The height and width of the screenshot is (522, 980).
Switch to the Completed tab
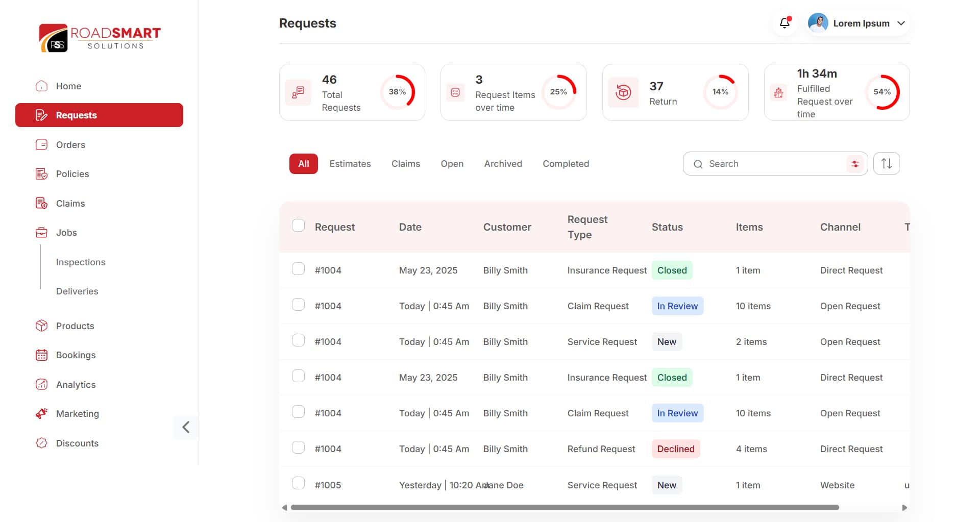[566, 164]
